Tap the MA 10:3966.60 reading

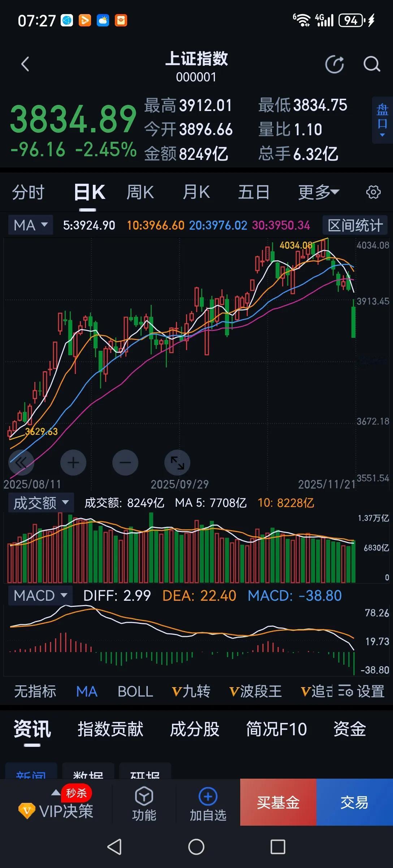click(156, 225)
